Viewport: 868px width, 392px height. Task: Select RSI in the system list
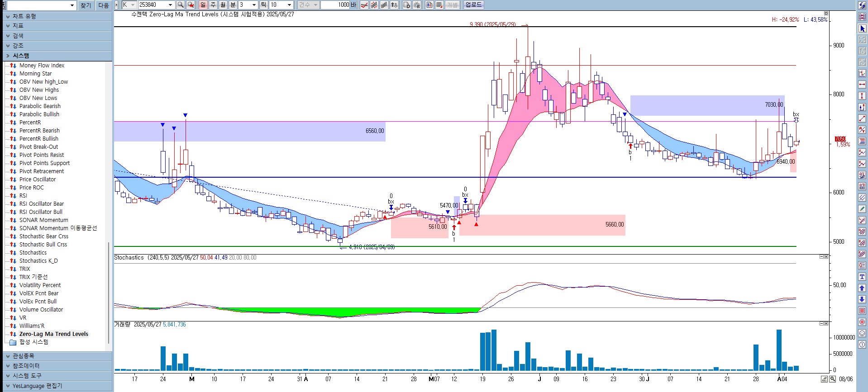[x=23, y=196]
